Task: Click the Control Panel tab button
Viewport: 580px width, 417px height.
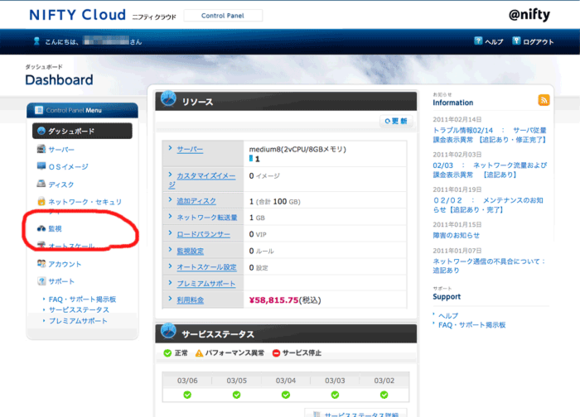Action: pos(223,16)
